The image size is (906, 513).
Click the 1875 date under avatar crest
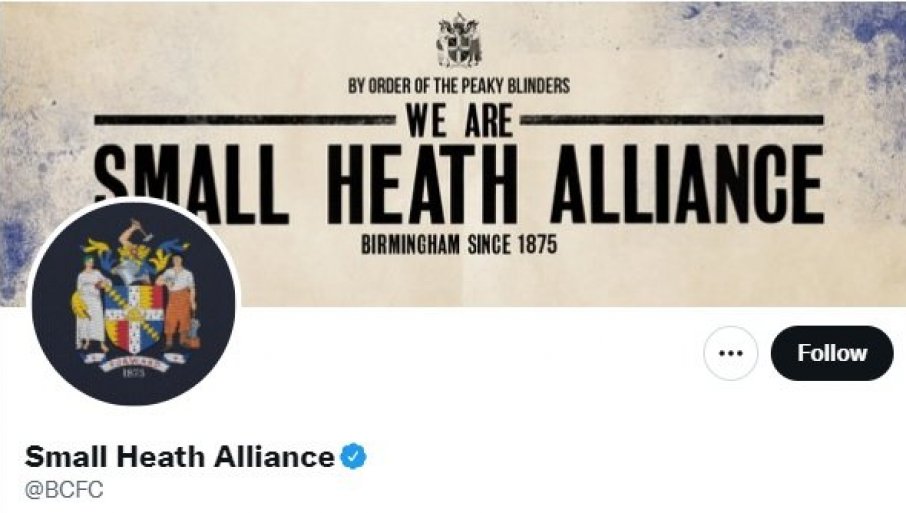point(133,373)
